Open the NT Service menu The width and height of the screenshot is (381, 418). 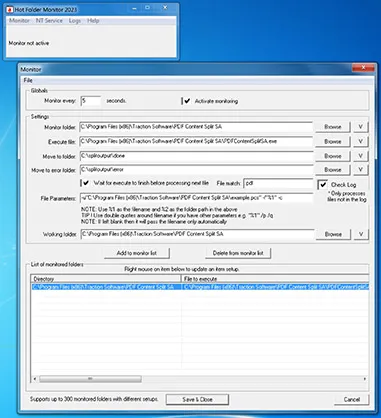(49, 21)
